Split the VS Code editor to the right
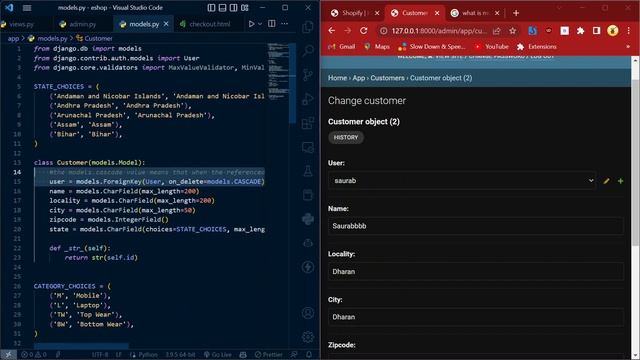640x360 pixels. click(271, 24)
